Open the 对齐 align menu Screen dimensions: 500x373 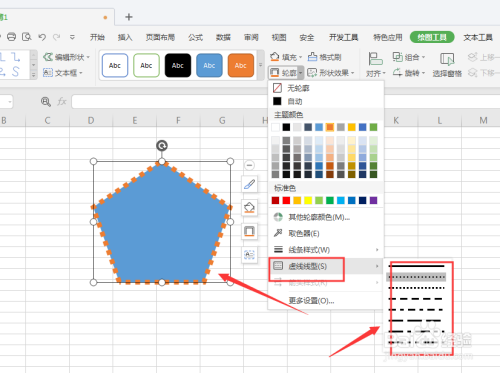[x=376, y=64]
